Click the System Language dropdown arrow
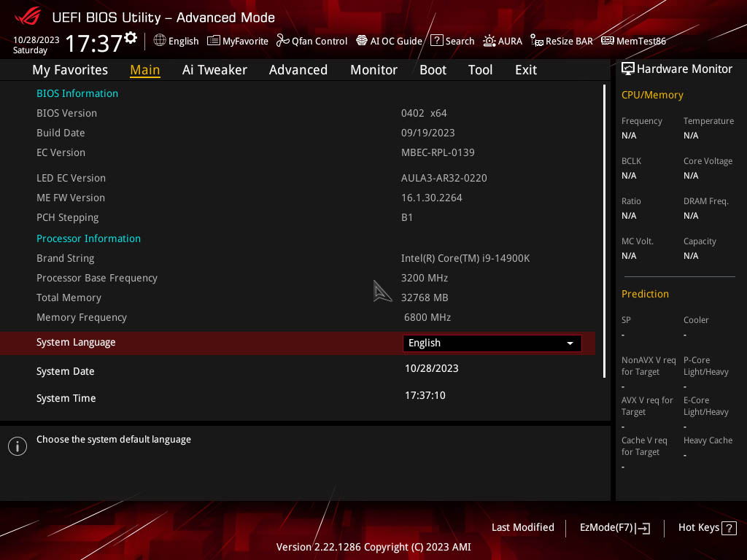Screen dimensions: 747x560 pos(570,343)
